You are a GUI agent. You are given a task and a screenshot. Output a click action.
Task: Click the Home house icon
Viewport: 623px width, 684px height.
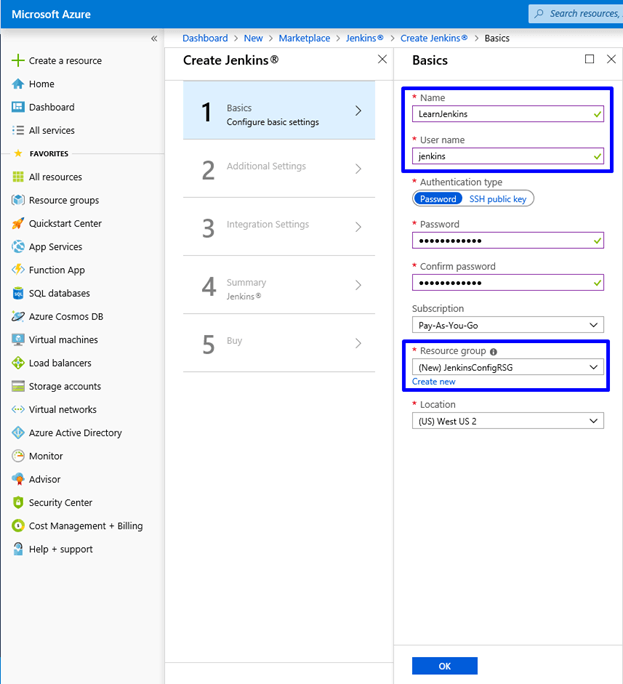[18, 84]
